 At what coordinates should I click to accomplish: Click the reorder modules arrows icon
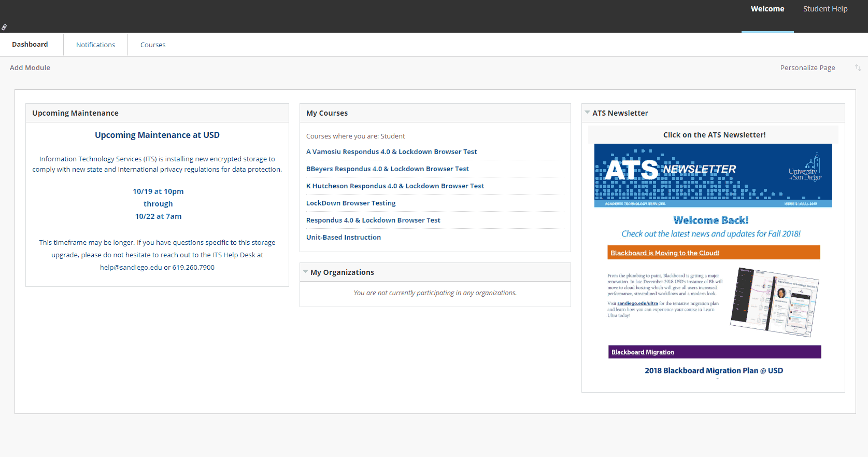click(858, 68)
